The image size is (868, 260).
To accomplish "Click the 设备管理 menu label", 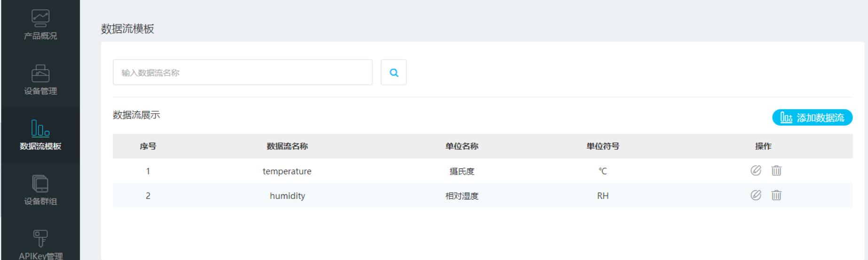I will click(x=40, y=91).
